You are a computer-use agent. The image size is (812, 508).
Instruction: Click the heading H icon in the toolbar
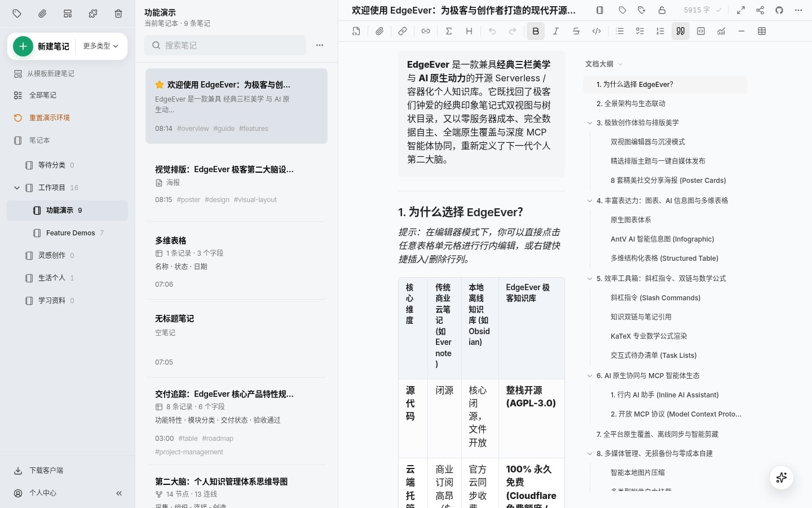tap(469, 31)
